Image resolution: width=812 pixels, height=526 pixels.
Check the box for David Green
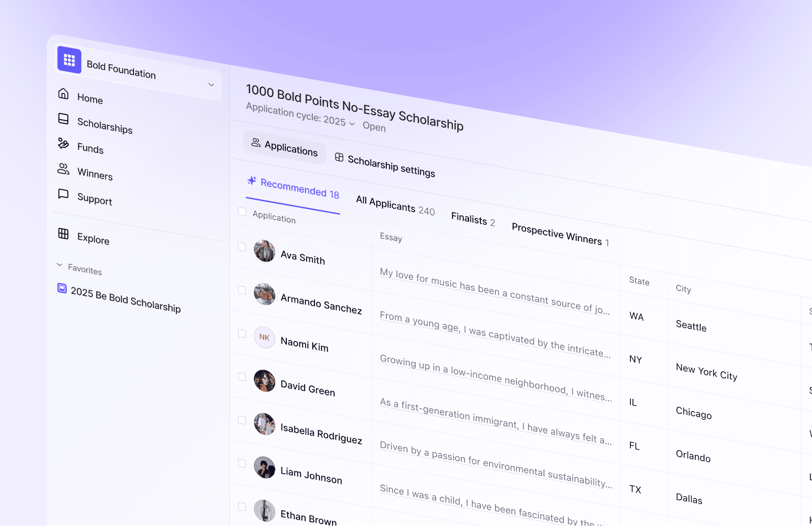click(x=242, y=377)
